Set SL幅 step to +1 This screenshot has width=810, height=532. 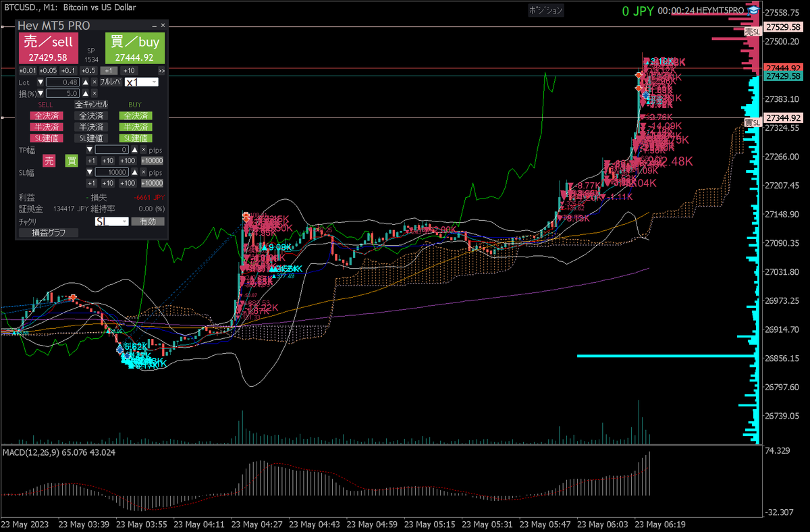pyautogui.click(x=92, y=183)
